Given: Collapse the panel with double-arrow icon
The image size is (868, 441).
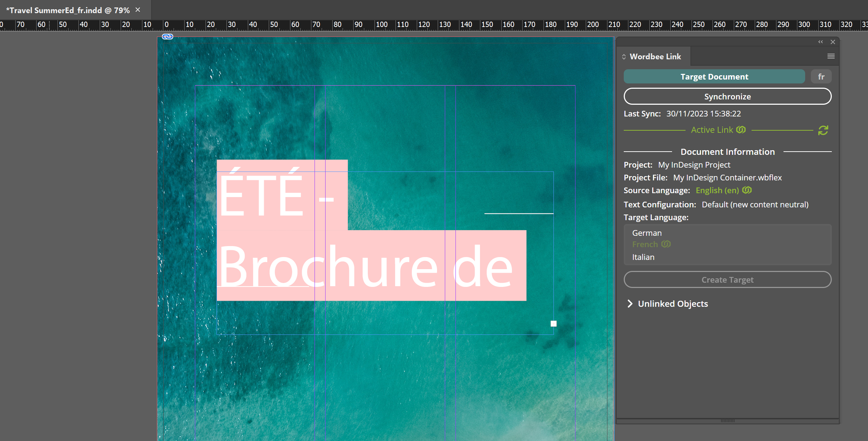Looking at the screenshot, I should [820, 42].
